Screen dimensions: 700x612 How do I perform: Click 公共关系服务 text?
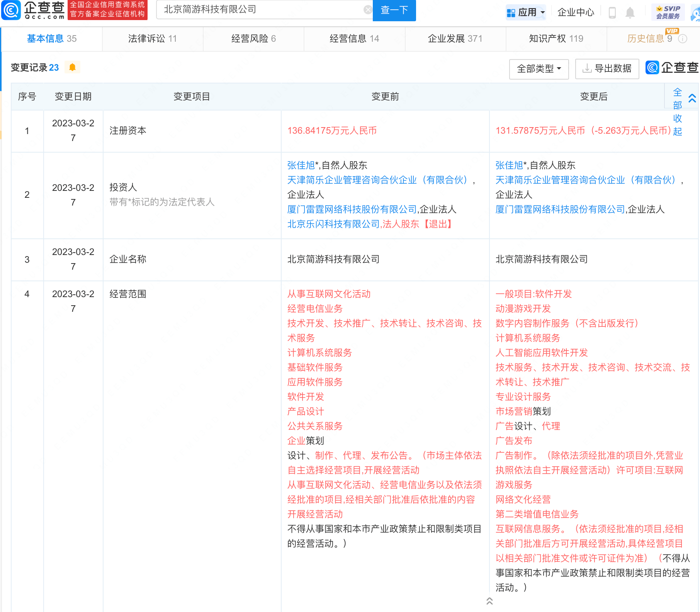[x=315, y=426]
